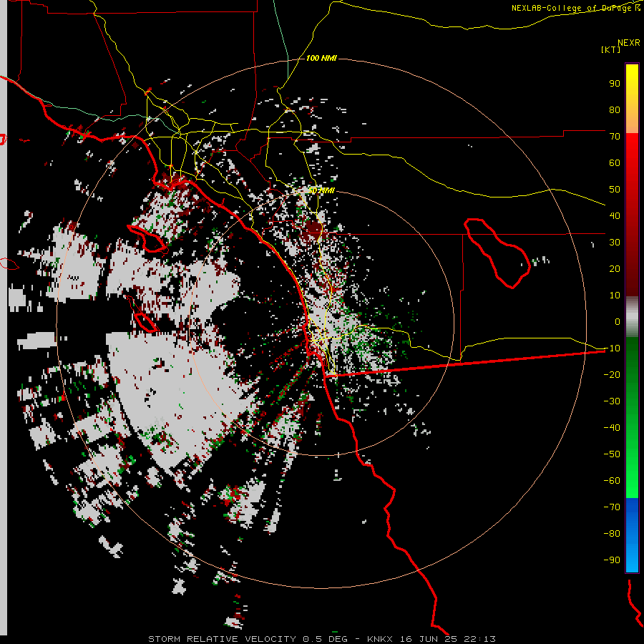
Task: Pick the gray zero-velocity band of the color scale
Action: click(632, 316)
